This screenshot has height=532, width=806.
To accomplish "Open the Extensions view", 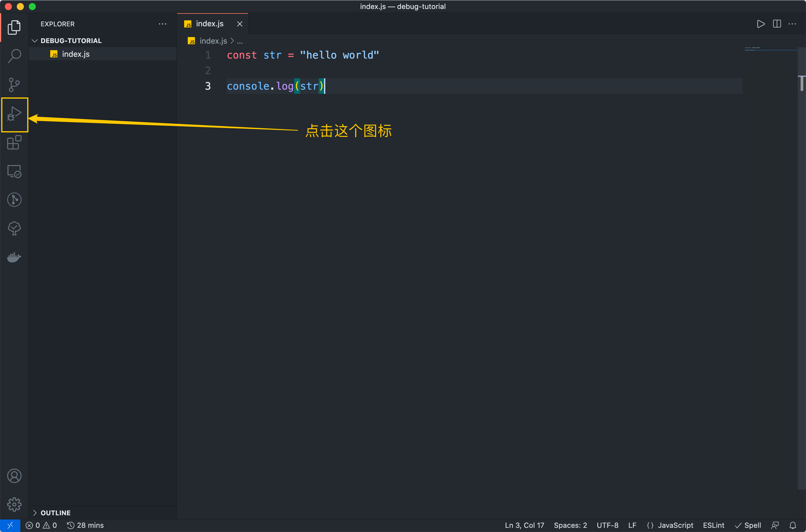I will pyautogui.click(x=14, y=143).
